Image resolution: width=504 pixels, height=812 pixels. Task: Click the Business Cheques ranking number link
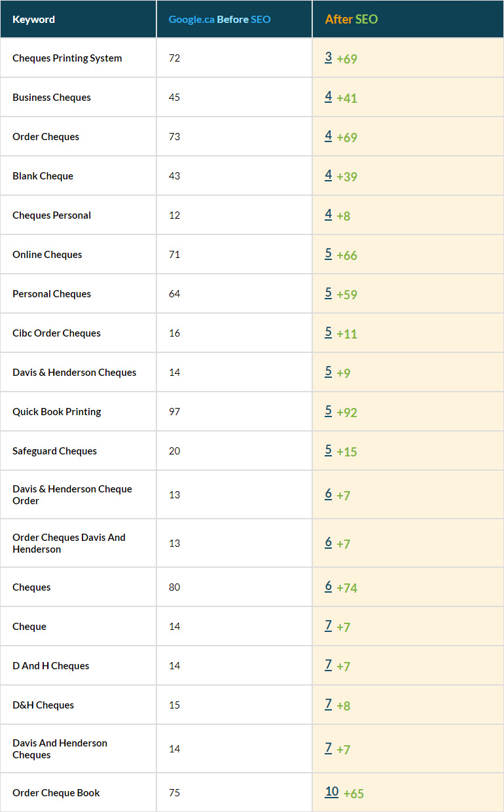coord(328,97)
